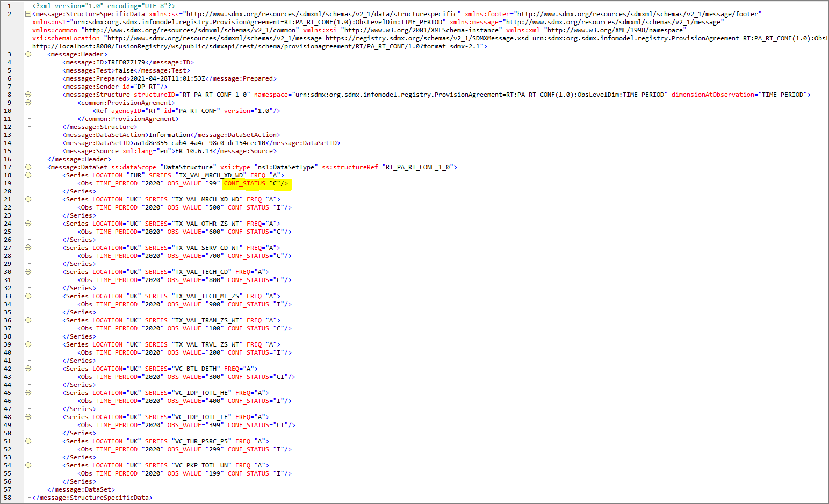The image size is (829, 504).
Task: Click the CONF_STATUS="CI" on VC_IDP_TOTL_LE observation
Action: pos(261,425)
